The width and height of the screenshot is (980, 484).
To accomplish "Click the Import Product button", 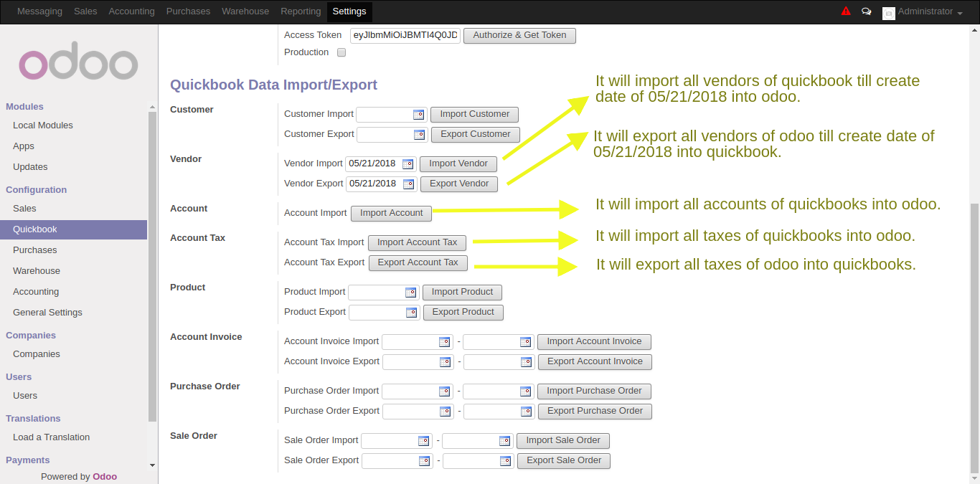I will tap(462, 293).
